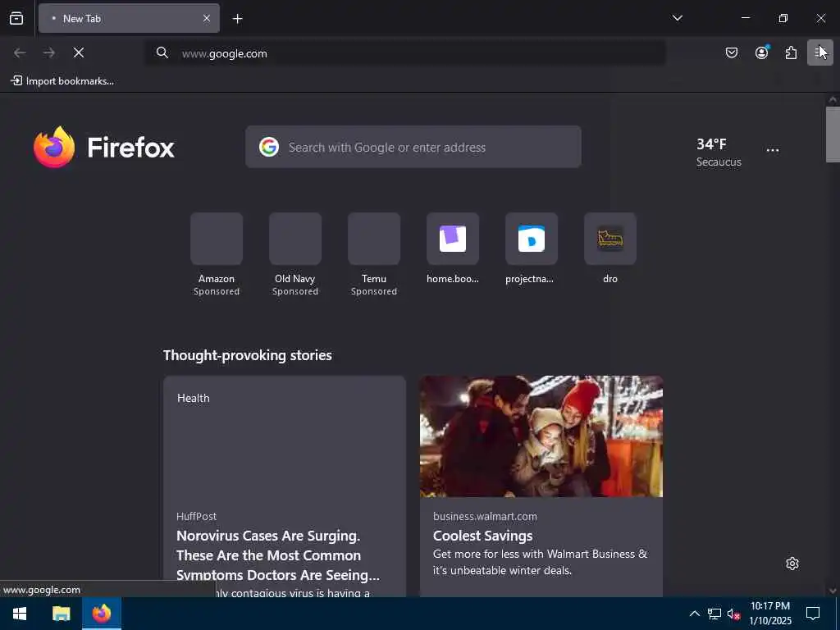
Task: Click the page vertical scrollbar thumb
Action: (833, 134)
